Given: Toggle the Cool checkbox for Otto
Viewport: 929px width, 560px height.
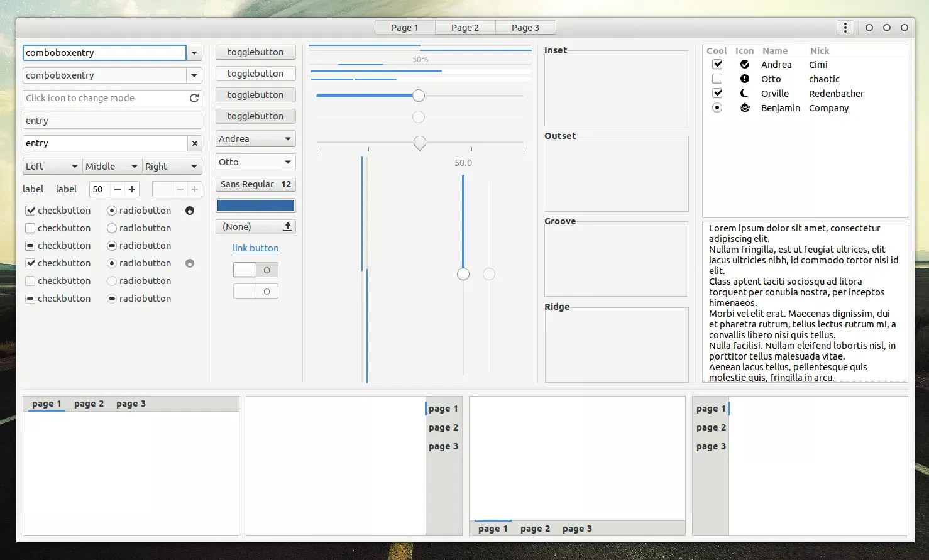Looking at the screenshot, I should click(717, 79).
